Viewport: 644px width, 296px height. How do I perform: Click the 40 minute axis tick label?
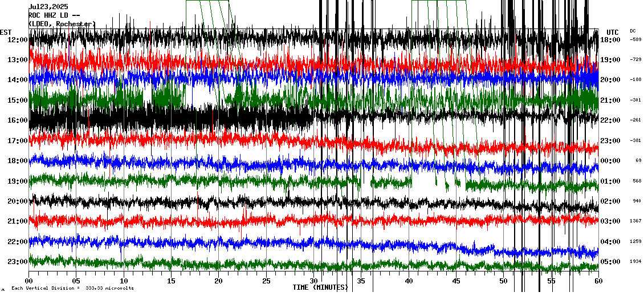click(x=409, y=281)
